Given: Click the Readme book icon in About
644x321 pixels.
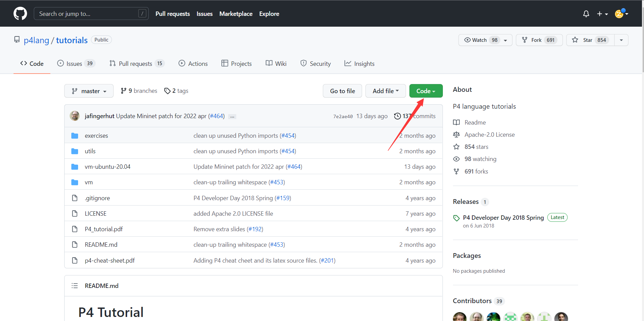Looking at the screenshot, I should coord(456,123).
